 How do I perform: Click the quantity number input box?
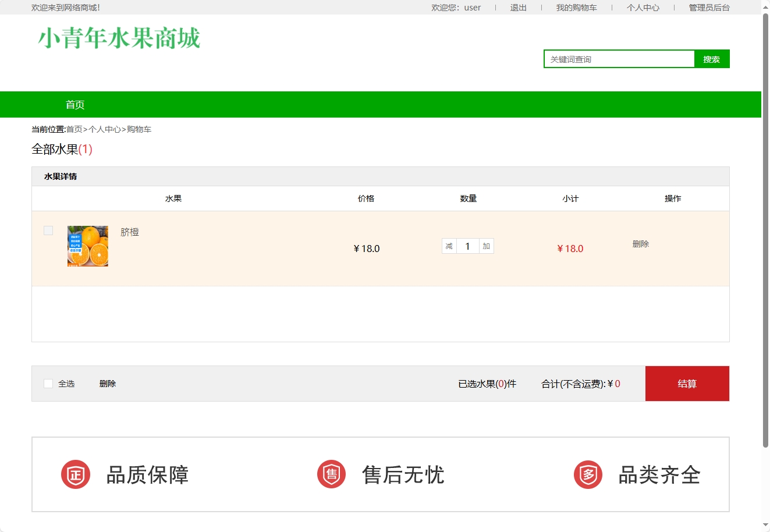467,246
